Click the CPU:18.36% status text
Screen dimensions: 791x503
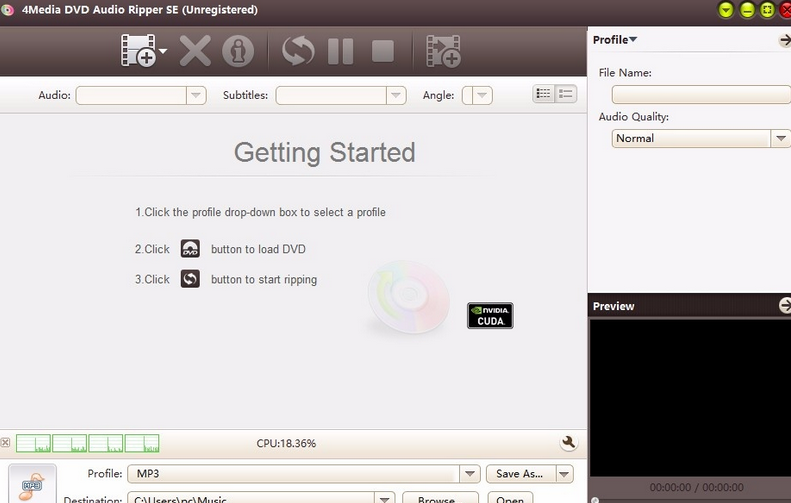click(x=286, y=443)
